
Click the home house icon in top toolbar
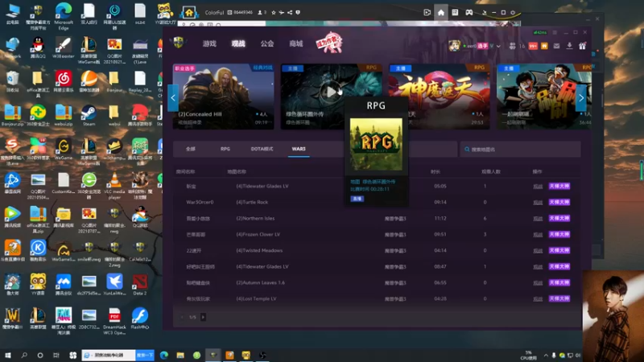pyautogui.click(x=440, y=12)
